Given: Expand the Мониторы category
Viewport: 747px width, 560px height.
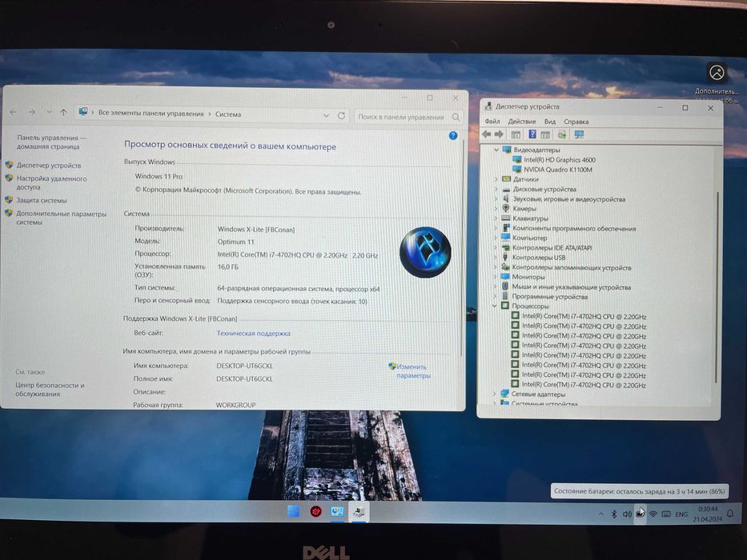Looking at the screenshot, I should [x=496, y=277].
